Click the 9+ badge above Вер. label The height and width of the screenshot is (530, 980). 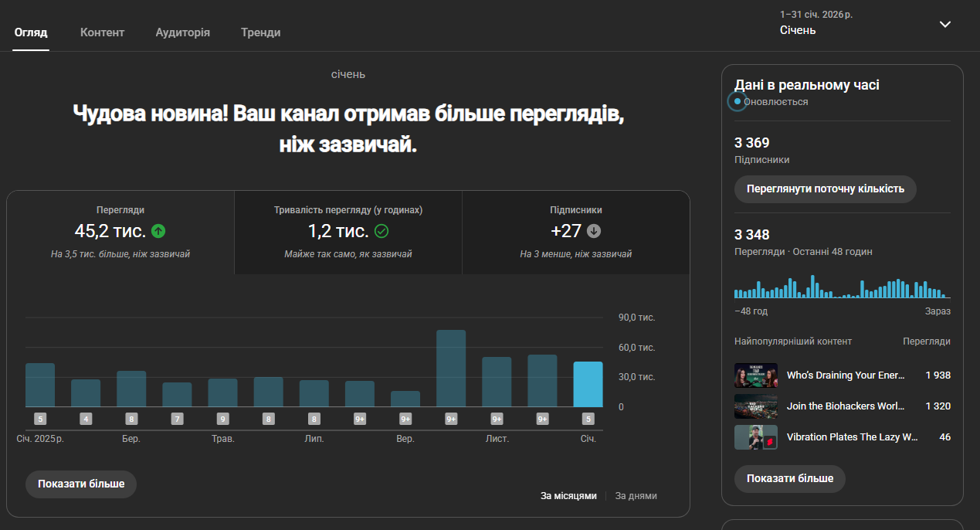(405, 420)
